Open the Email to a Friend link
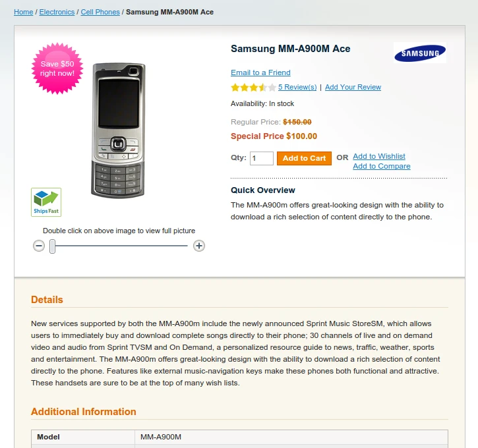 tap(260, 72)
